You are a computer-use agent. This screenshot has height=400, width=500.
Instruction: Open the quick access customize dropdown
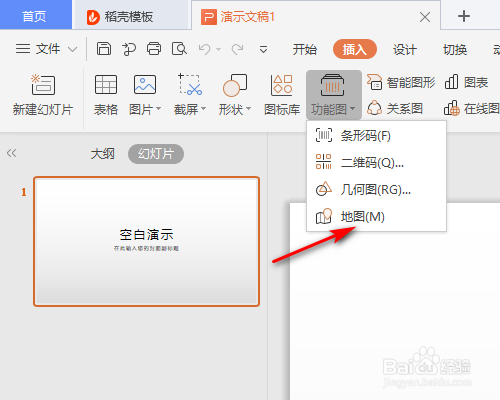(x=263, y=50)
